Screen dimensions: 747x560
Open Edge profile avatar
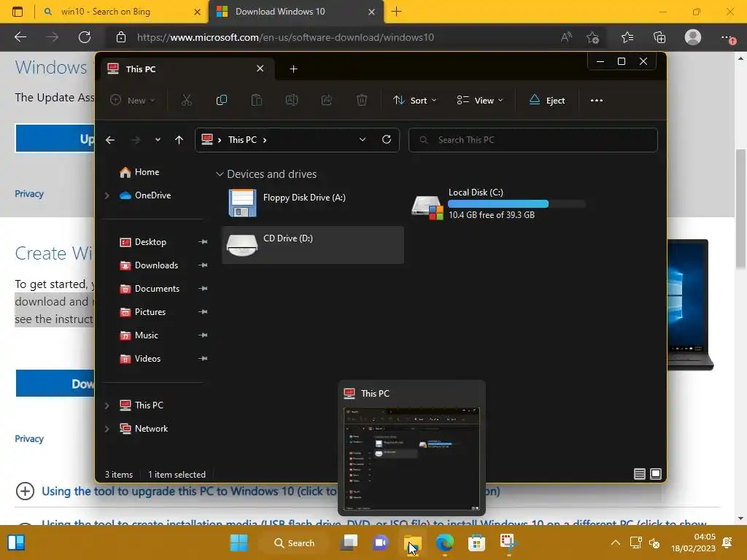pos(693,37)
